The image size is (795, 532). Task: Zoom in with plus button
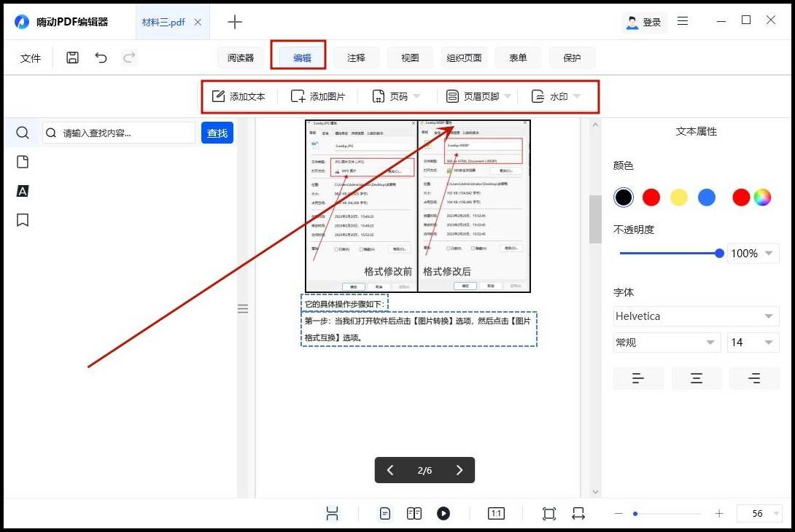[x=719, y=513]
